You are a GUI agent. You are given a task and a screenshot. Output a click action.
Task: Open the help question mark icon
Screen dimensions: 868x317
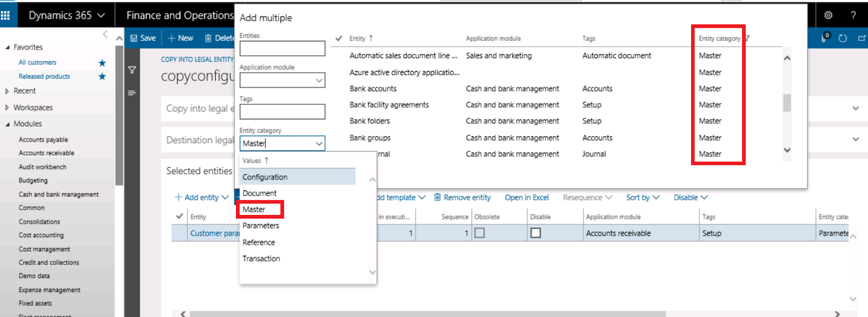tap(853, 15)
